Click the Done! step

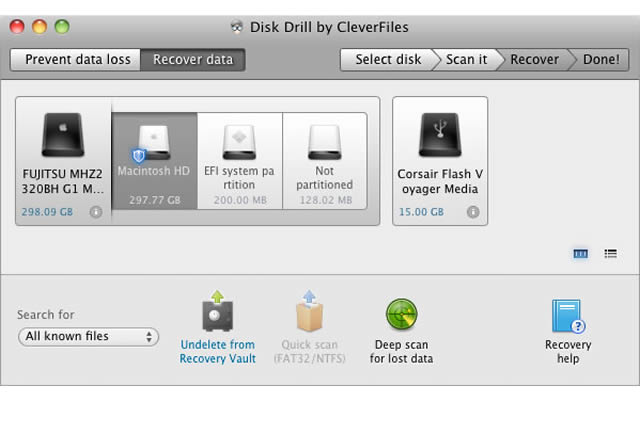click(x=600, y=59)
